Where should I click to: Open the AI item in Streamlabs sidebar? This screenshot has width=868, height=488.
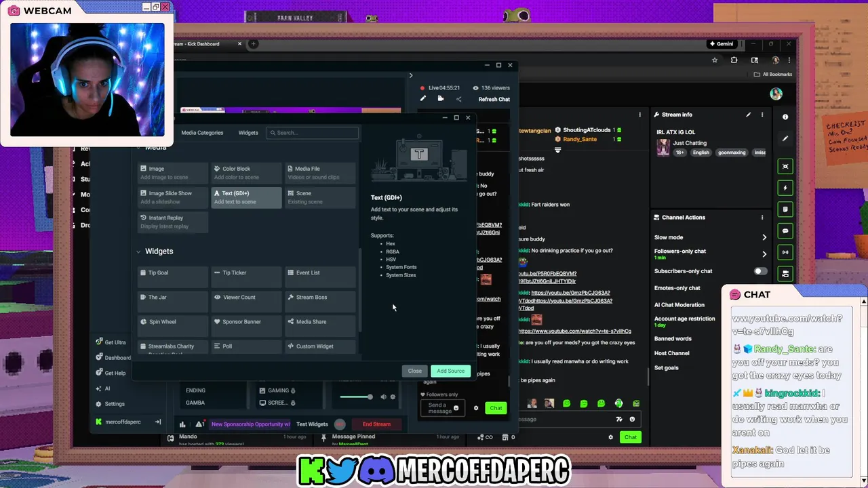tap(103, 388)
